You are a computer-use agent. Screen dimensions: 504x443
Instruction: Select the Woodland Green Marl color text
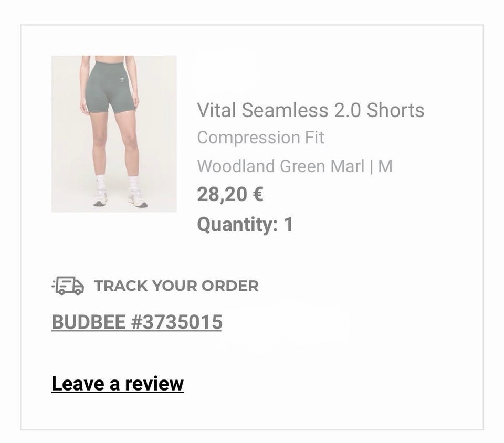[x=280, y=166]
